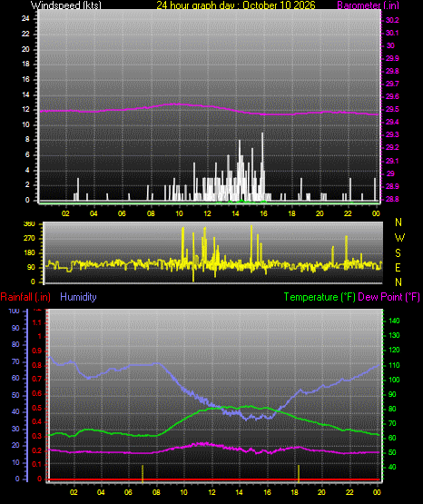Click hour label 14 under the humidity graph
Image resolution: width=423 pixels, height=504 pixels.
[x=239, y=492]
